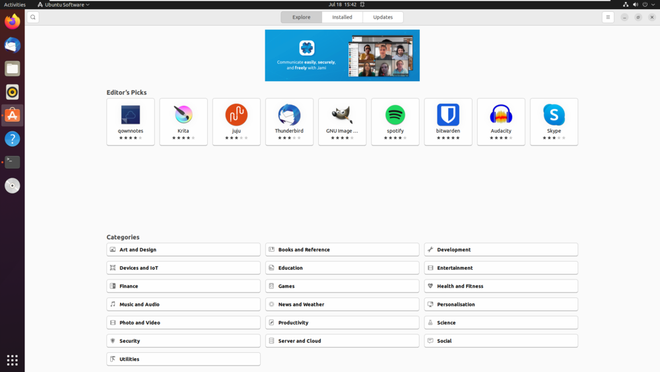Select the Spotify app icon

395,115
